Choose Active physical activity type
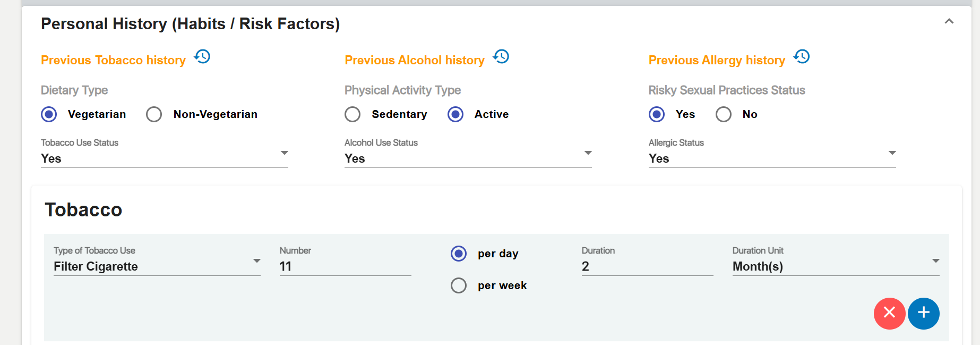The image size is (980, 345). (455, 114)
